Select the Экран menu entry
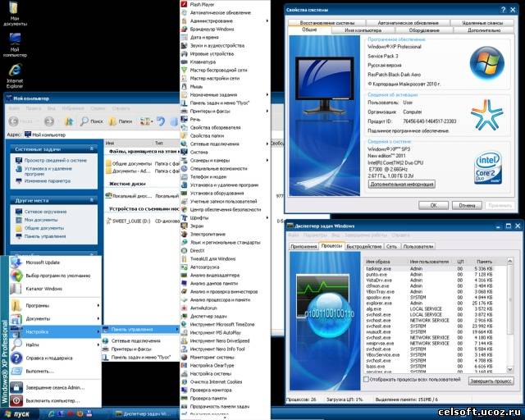This screenshot has height=420, width=525. (197, 226)
